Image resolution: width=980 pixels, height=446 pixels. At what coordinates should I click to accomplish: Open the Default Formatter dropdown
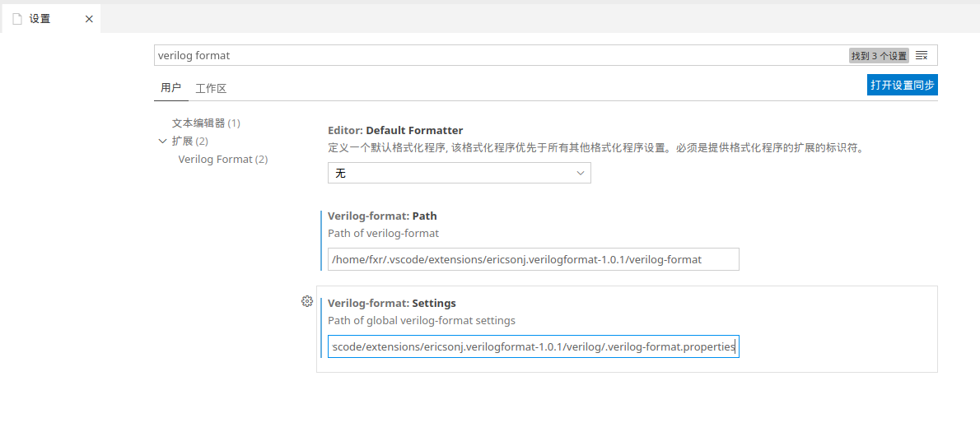tap(460, 173)
